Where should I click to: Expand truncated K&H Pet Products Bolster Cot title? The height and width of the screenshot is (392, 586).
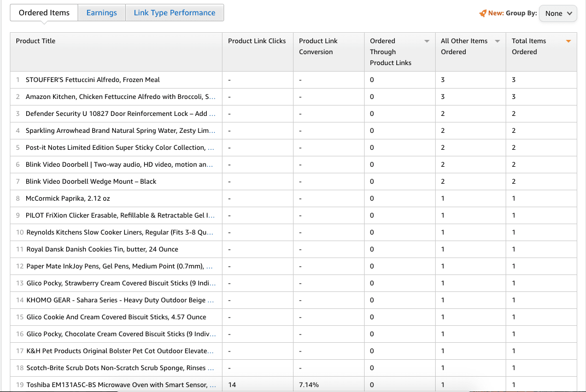click(211, 352)
